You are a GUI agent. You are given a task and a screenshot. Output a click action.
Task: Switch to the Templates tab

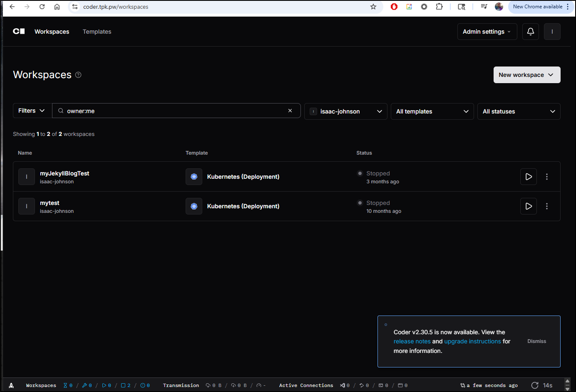97,32
